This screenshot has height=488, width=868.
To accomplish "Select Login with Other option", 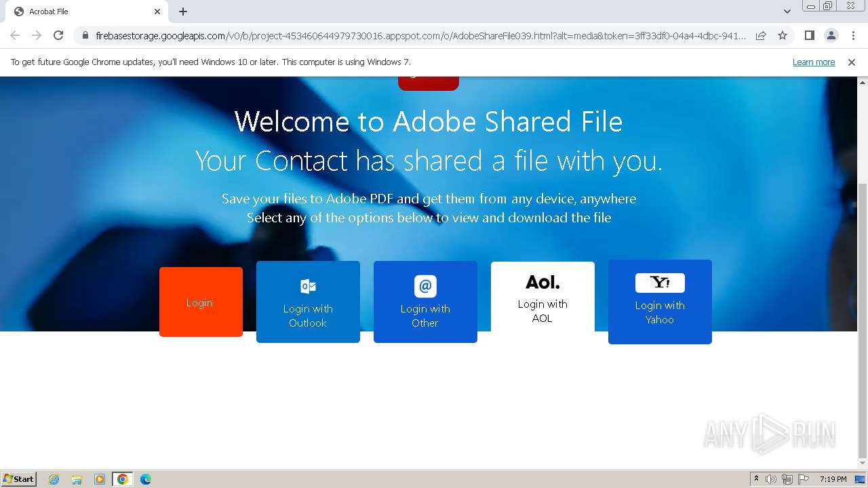I will 425,302.
